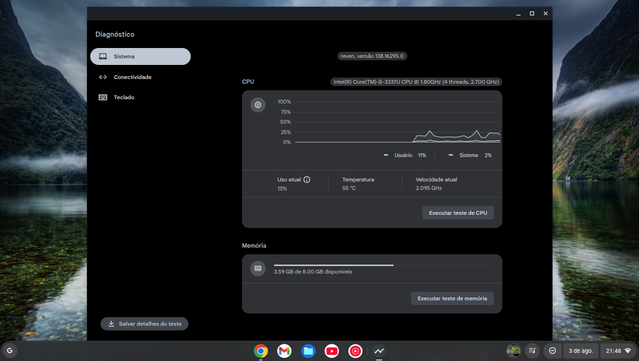Open the calendar showing 3 de ago.

point(581,350)
